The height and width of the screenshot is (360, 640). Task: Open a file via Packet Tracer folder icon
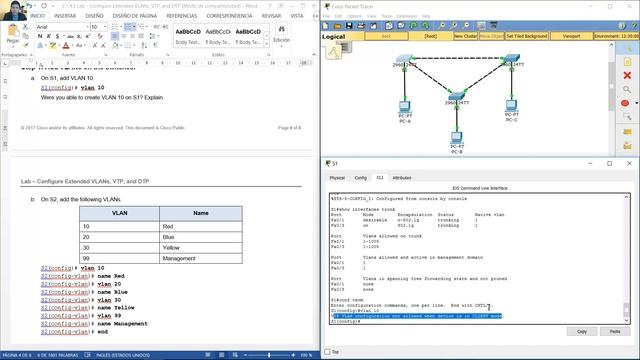[x=337, y=26]
